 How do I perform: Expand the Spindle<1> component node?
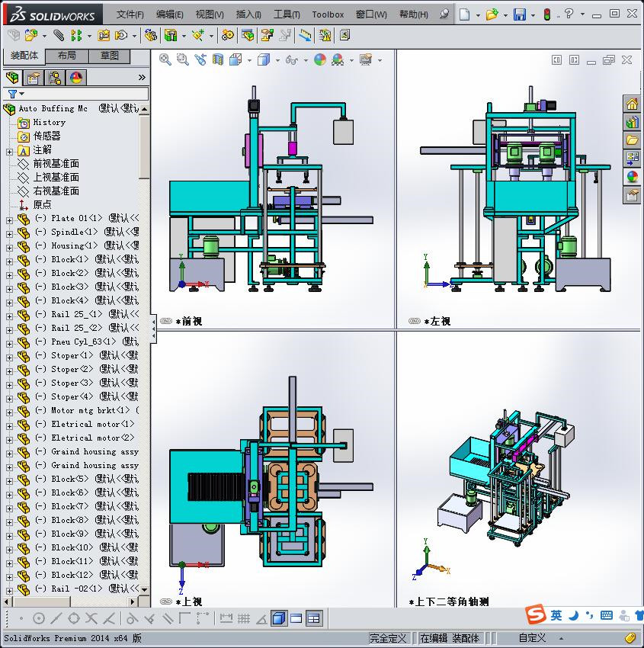[9, 234]
